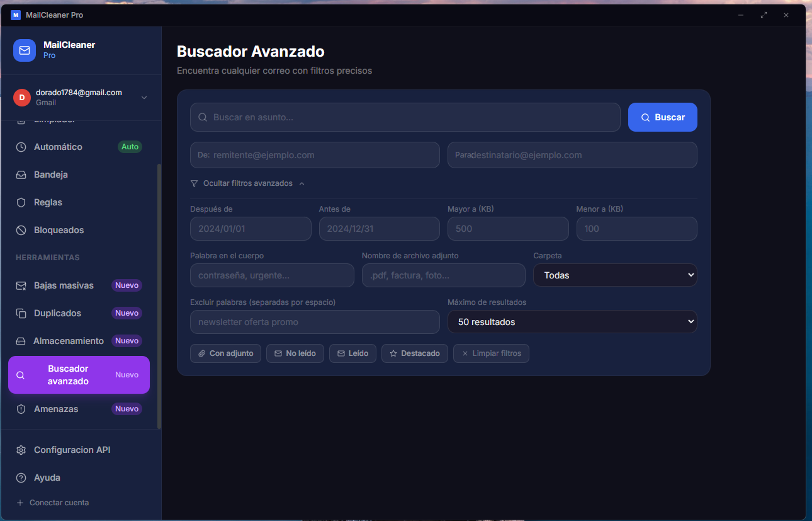Click the blocked circle icon beside Bloqueados
This screenshot has width=812, height=521.
[21, 230]
